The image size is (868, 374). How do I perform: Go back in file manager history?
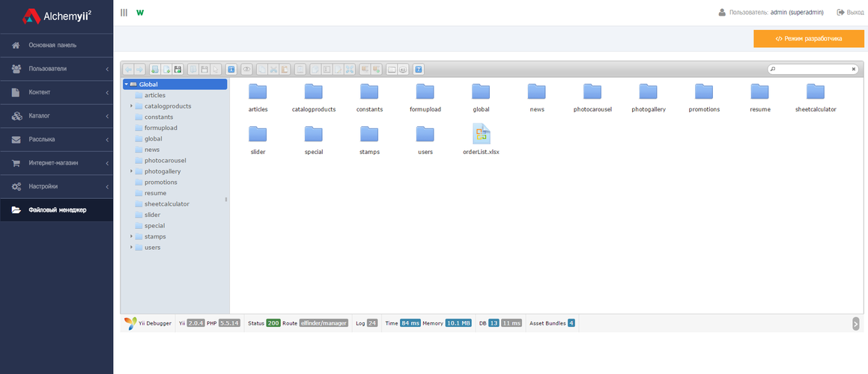point(128,70)
